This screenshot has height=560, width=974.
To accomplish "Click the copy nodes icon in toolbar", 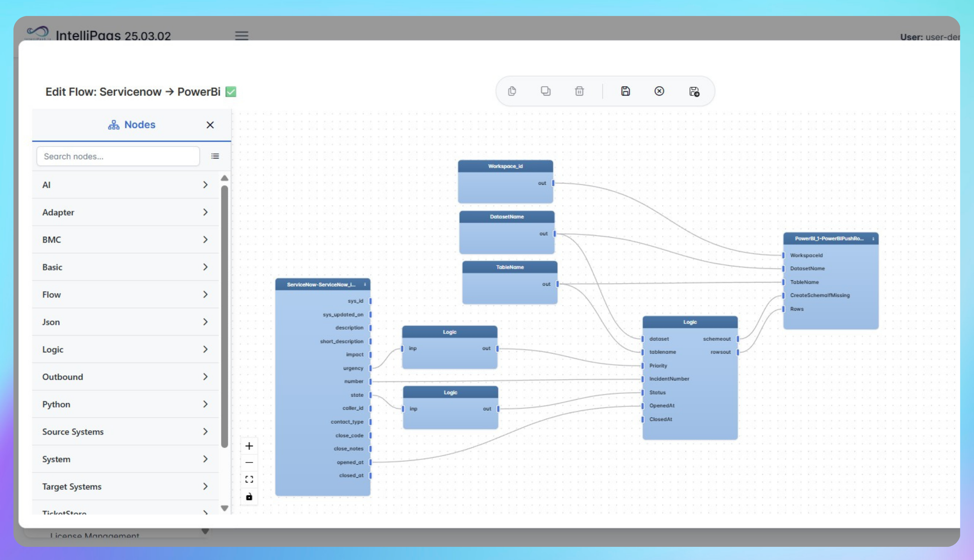I will coord(512,91).
